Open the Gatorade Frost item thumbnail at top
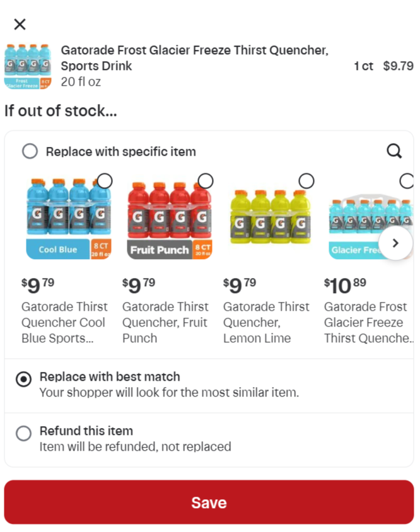The height and width of the screenshot is (532, 420). point(28,66)
